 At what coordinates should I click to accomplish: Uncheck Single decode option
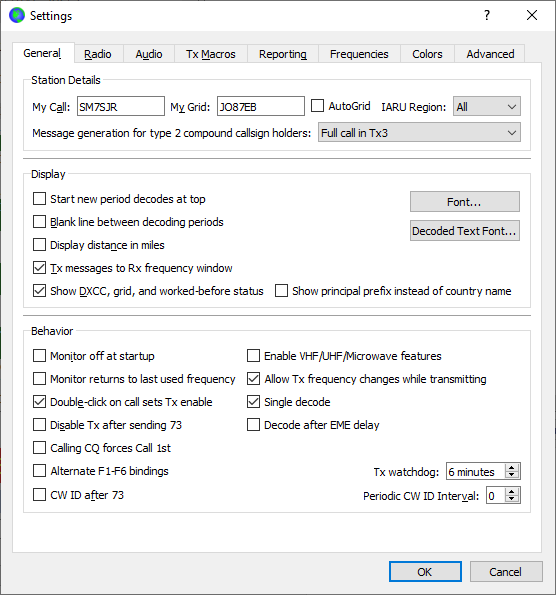tap(254, 402)
